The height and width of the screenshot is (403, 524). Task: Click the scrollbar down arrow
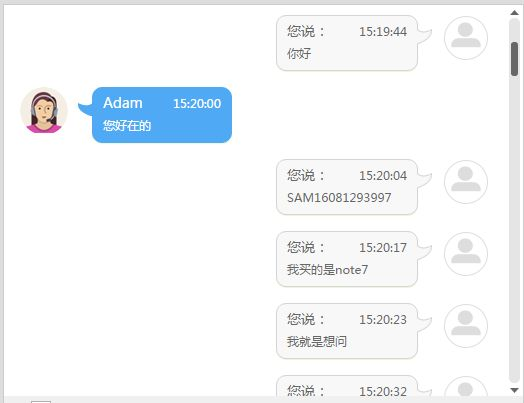(514, 390)
